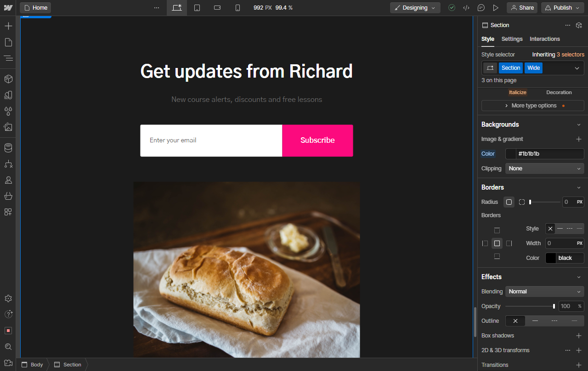The image size is (588, 371).
Task: Open the Ecommerce basket panel
Action: (8, 196)
